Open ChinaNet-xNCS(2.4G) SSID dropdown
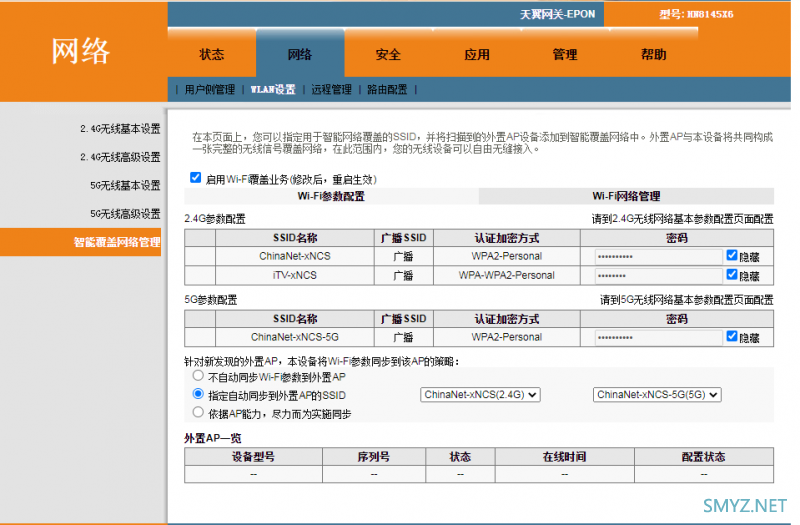 480,395
